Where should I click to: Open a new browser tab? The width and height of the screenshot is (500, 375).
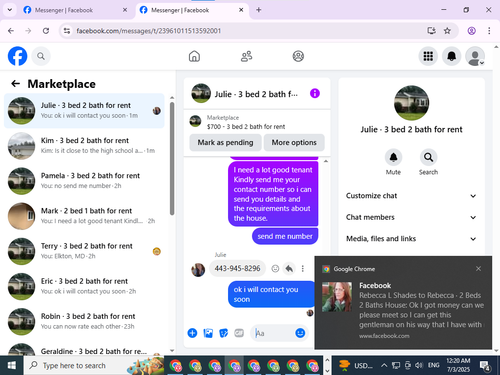[259, 10]
